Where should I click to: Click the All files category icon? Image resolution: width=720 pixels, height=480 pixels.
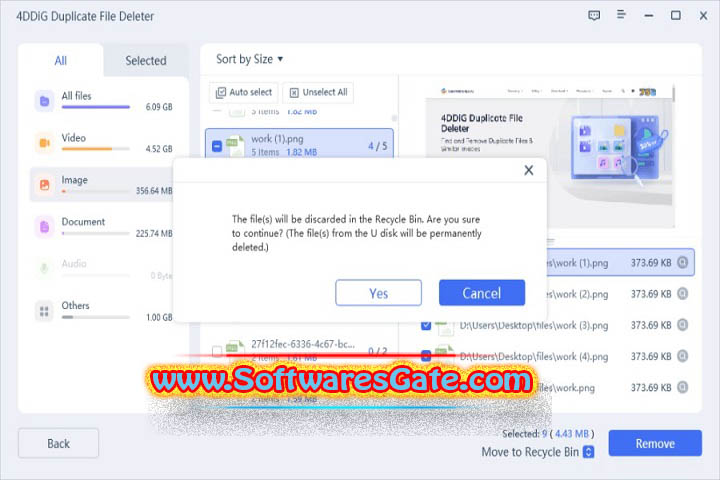tap(45, 101)
